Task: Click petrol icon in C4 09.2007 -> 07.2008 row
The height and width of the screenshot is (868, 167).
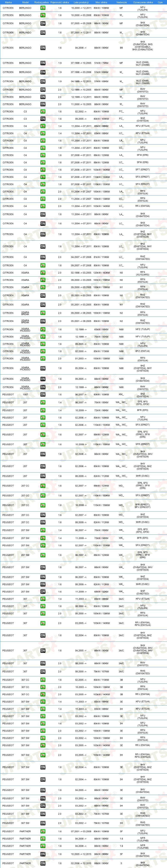Action: (x=43, y=265)
